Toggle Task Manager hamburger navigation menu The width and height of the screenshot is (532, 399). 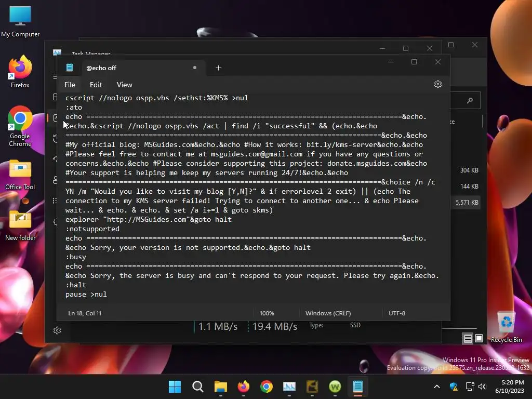pyautogui.click(x=55, y=76)
